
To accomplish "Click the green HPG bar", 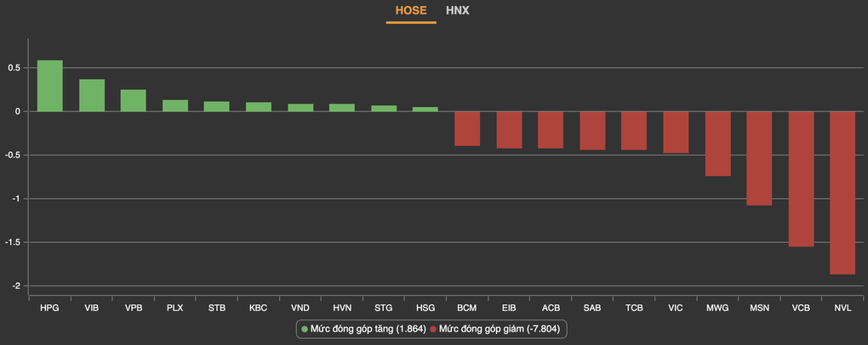I will tap(50, 86).
